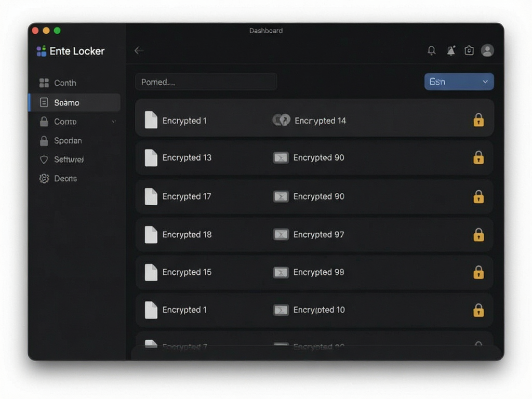Viewport: 532px width, 399px height.
Task: Click the Ente Locker logo icon
Action: click(x=42, y=51)
